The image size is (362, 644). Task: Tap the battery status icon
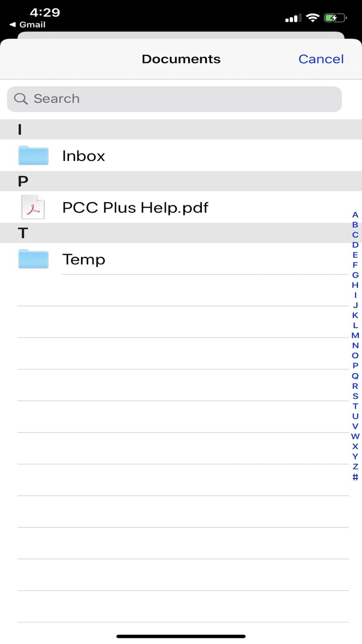(x=335, y=18)
